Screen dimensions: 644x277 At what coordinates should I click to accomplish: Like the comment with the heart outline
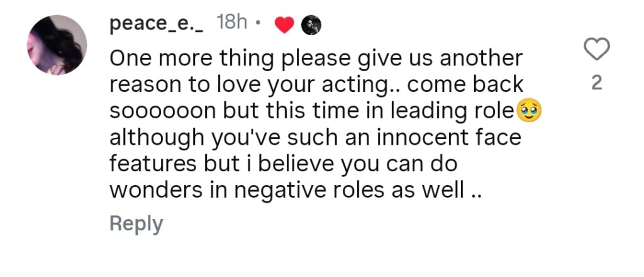(x=597, y=48)
